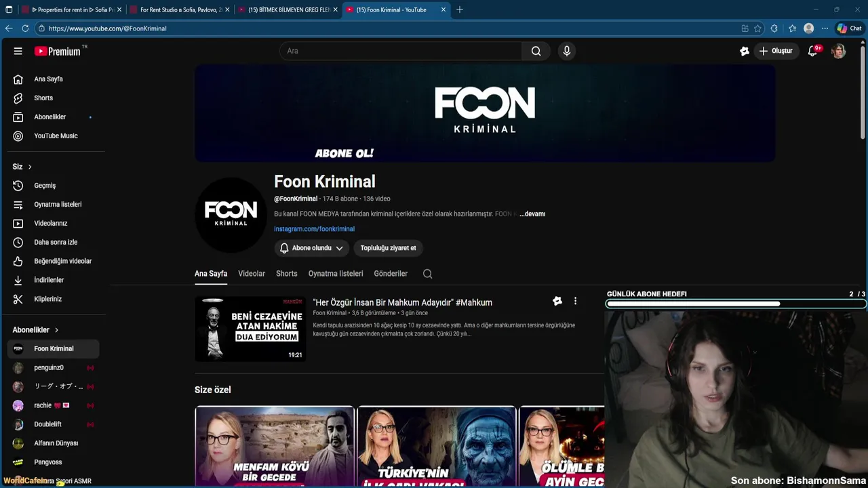Click the Oluştur create button
Viewport: 868px width, 488px height.
coord(776,51)
